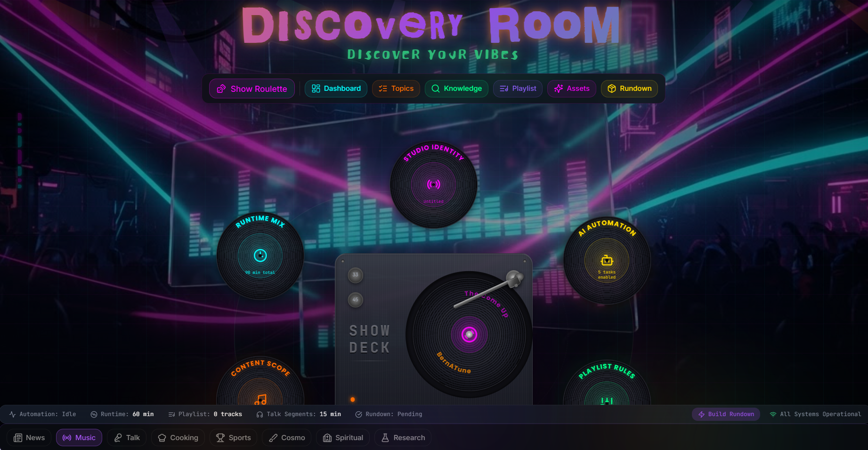Click the Rundown box icon

(612, 88)
